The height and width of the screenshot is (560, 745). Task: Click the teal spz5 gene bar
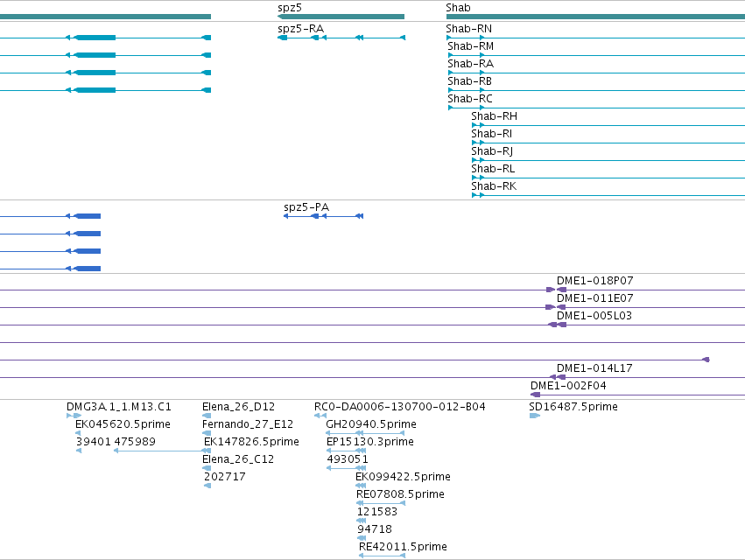tap(341, 17)
